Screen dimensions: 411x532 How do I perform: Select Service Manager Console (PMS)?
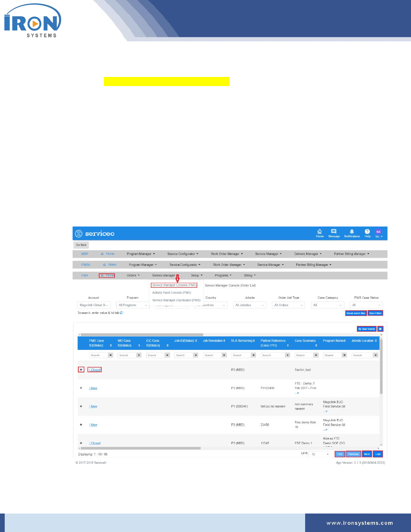click(174, 285)
